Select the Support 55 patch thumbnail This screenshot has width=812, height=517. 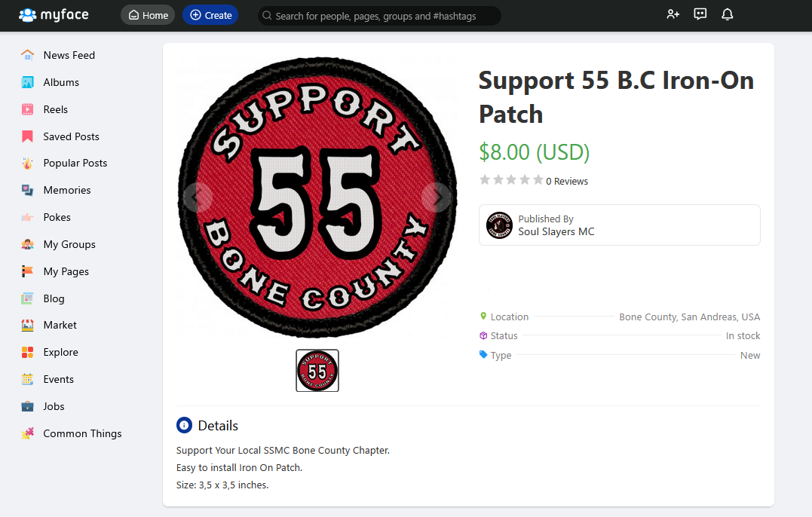click(317, 371)
